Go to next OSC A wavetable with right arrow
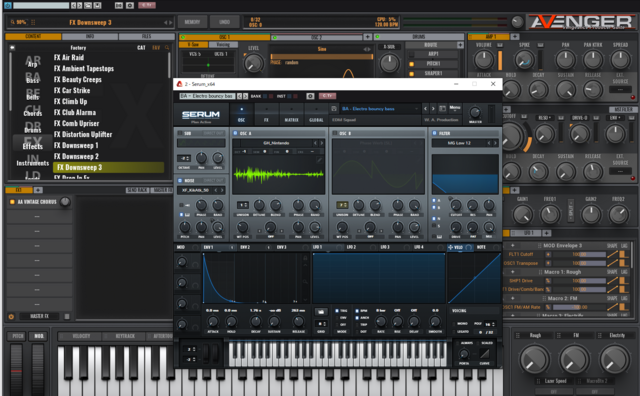 (x=322, y=143)
